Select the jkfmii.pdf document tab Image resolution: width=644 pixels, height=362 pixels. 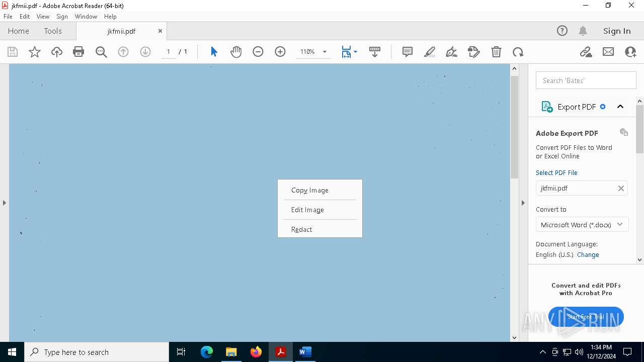[x=121, y=31]
